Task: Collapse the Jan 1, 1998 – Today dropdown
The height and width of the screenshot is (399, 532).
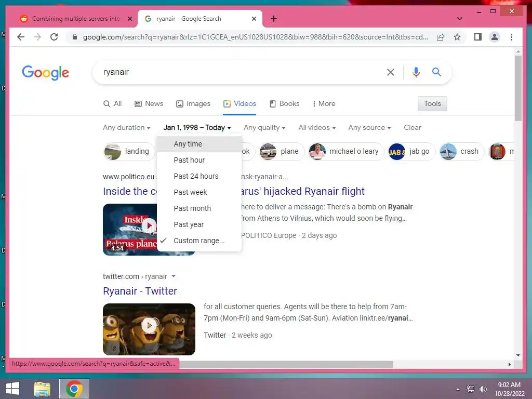Action: pyautogui.click(x=197, y=128)
